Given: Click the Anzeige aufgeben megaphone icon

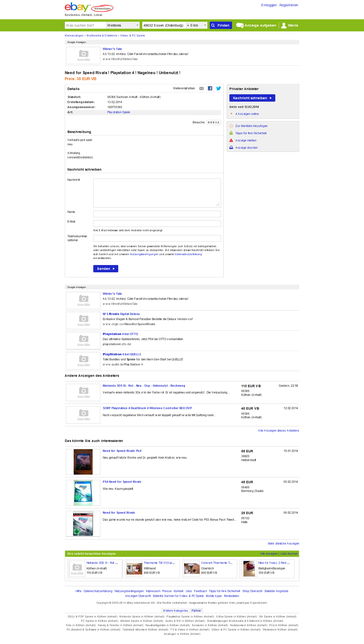Looking at the screenshot, I should pos(240,26).
